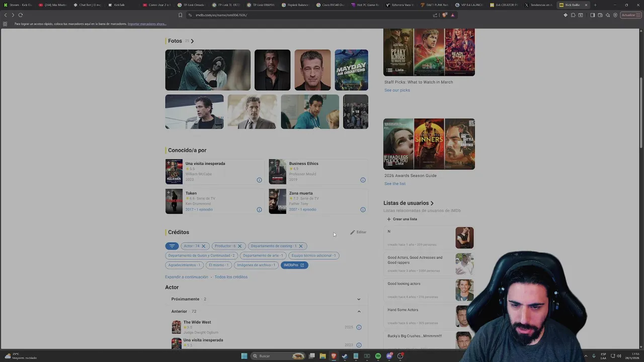The image size is (644, 362).
Task: Reload the page with refresh icon
Action: (21, 15)
